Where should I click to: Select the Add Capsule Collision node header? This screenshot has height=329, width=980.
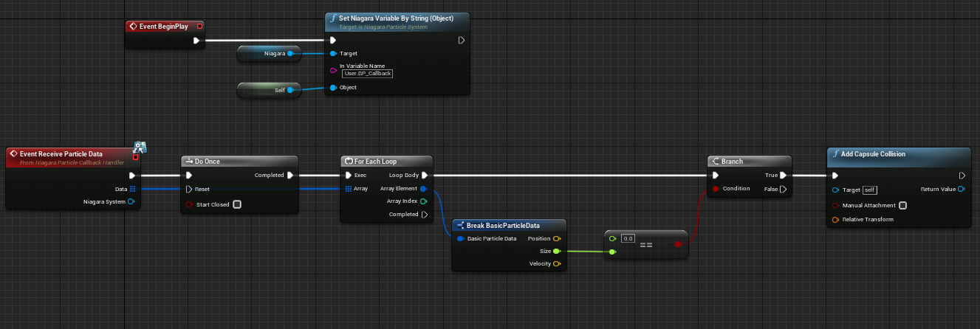coord(898,154)
